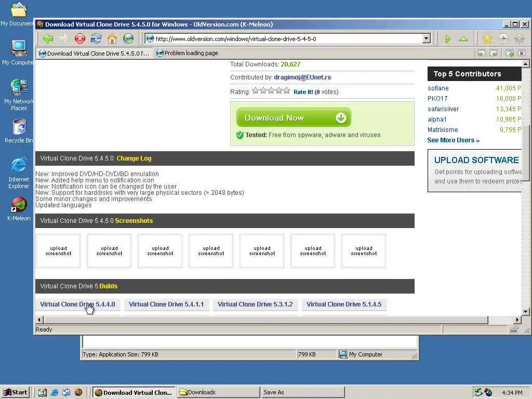Open contributor sofiane profile

tap(438, 88)
